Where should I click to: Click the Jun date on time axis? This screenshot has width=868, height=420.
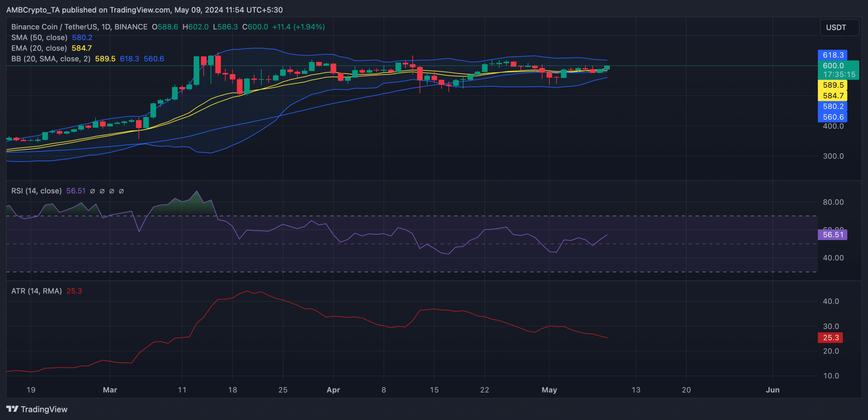[773, 390]
